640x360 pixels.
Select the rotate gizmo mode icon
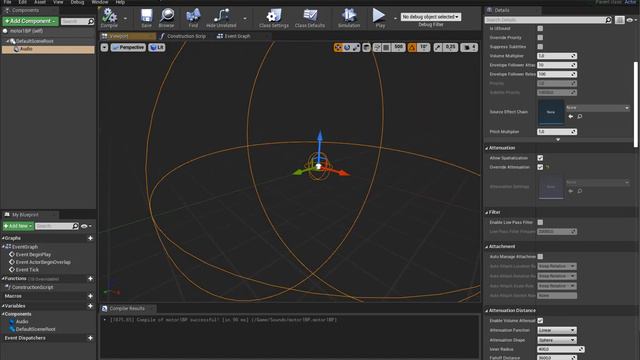coord(347,47)
